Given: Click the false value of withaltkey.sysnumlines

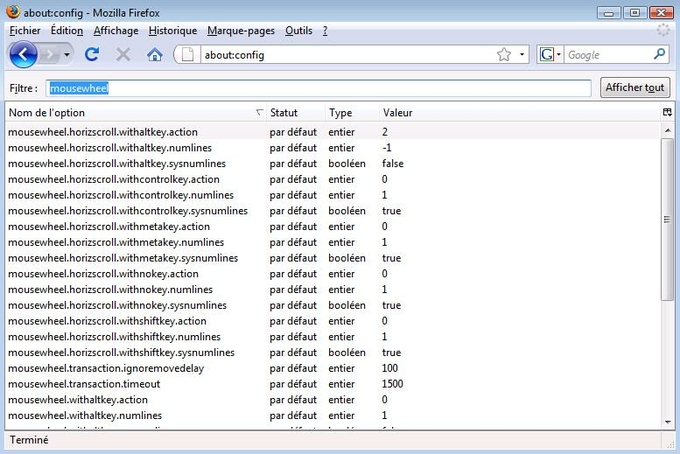Looking at the screenshot, I should pyautogui.click(x=393, y=163).
